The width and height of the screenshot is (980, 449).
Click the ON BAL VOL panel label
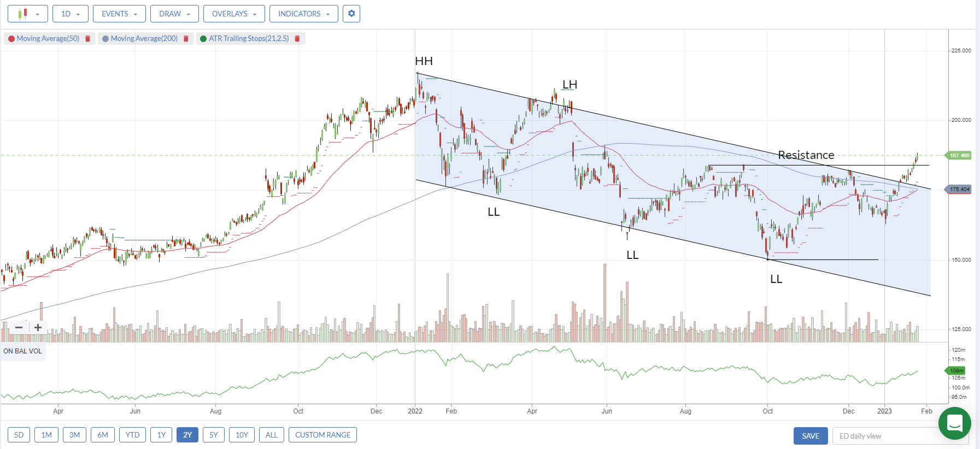coord(22,351)
